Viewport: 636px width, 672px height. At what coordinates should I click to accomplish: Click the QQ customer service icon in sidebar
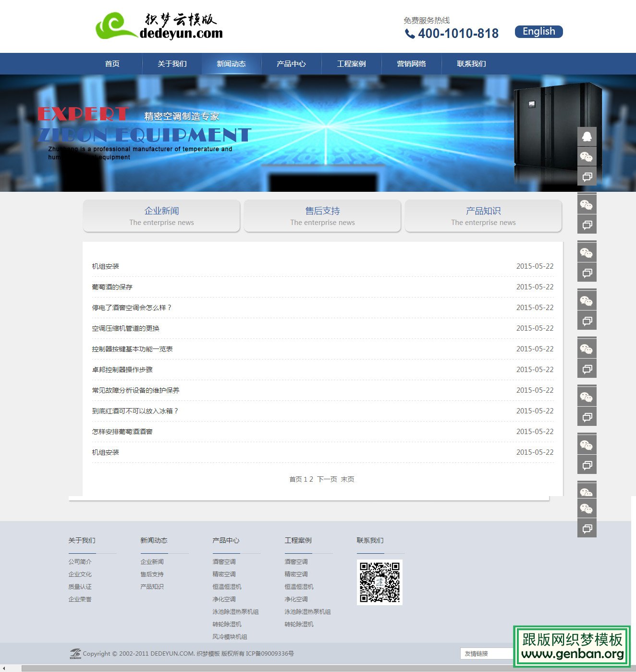587,136
